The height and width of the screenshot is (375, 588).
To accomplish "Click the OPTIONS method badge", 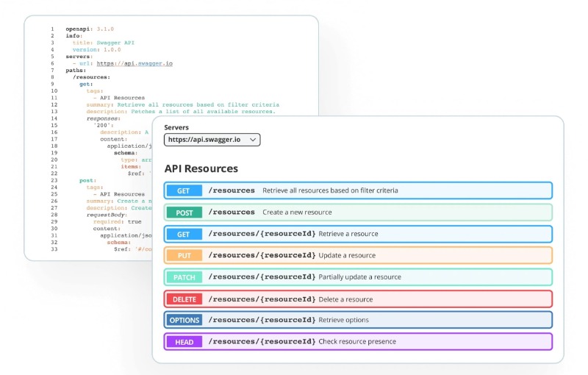I will point(184,321).
